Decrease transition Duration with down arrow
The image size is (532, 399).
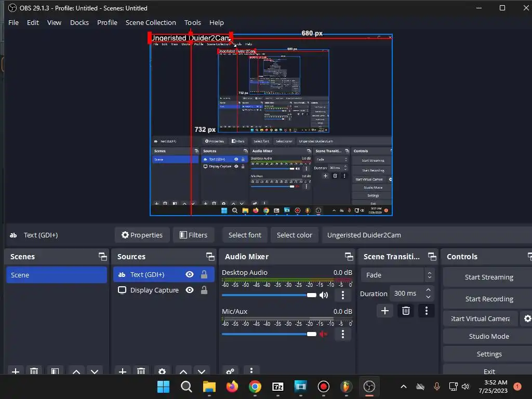point(428,297)
